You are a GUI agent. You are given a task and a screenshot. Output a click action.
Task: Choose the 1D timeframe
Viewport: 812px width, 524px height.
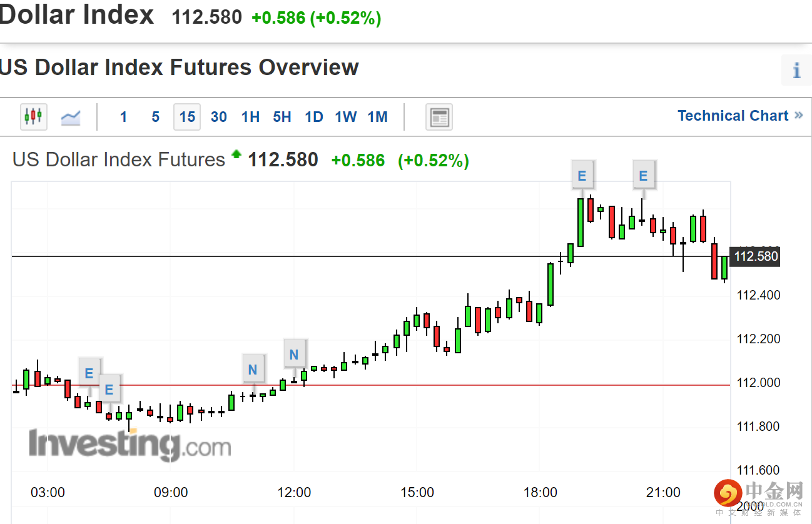coord(314,117)
